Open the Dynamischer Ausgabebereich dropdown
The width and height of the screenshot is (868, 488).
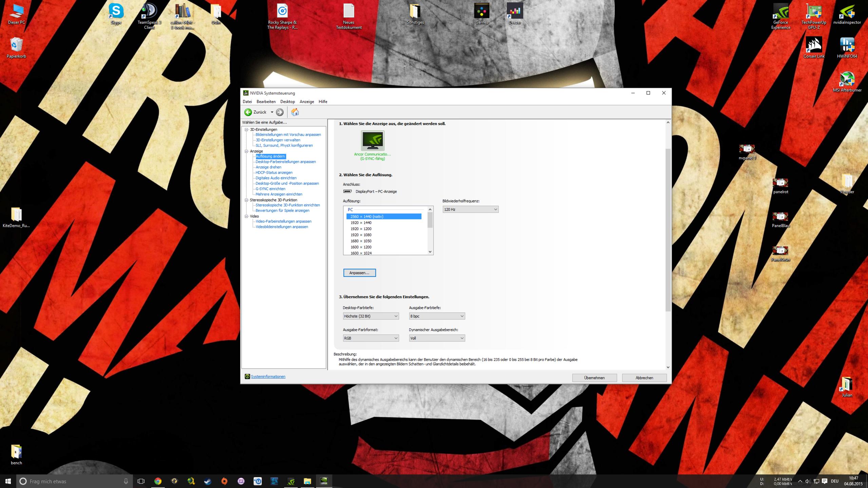(437, 338)
